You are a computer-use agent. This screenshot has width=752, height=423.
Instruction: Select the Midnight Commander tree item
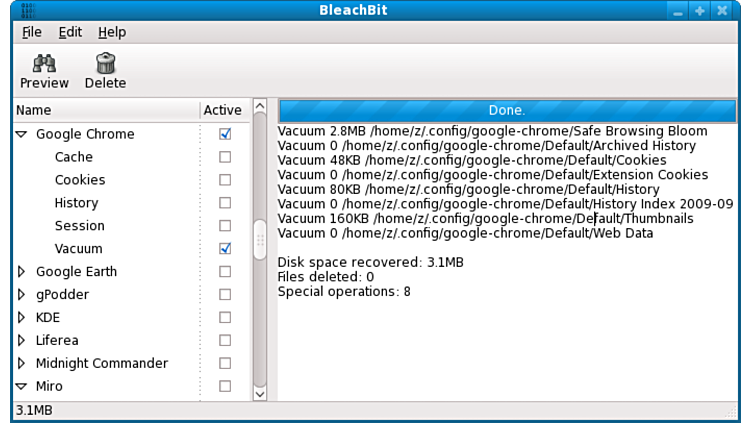[x=102, y=364]
